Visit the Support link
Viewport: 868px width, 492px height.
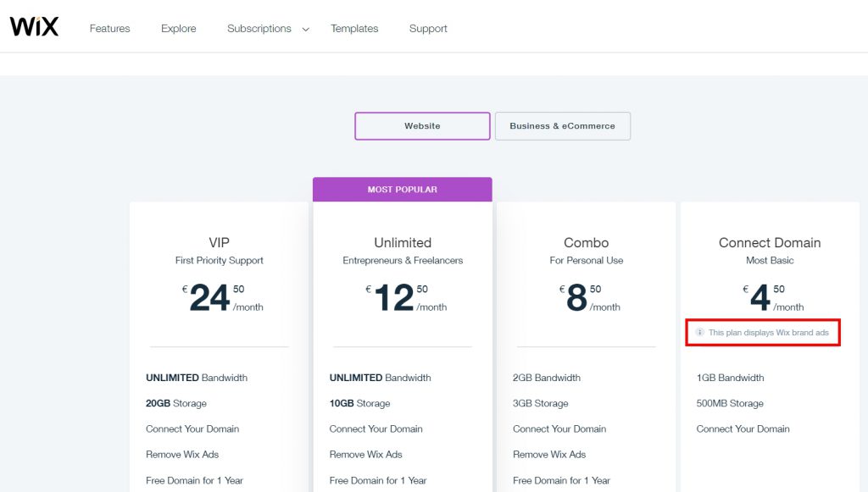point(428,28)
